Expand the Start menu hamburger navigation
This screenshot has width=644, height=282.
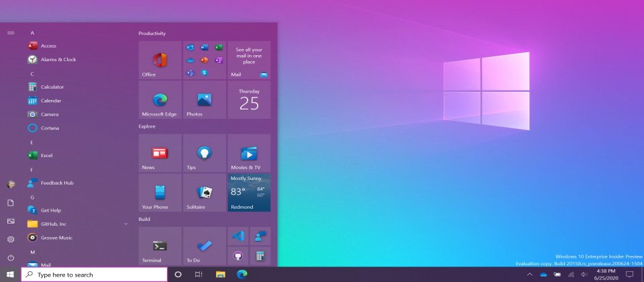[x=11, y=32]
